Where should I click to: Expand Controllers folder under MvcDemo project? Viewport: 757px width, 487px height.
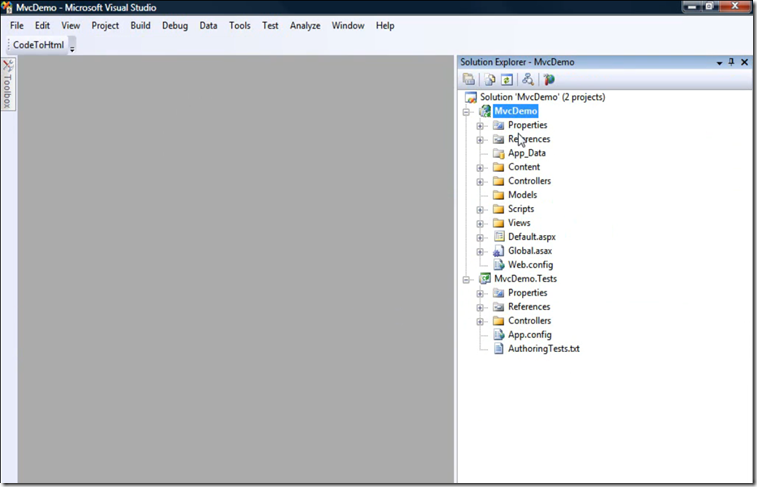coord(480,182)
